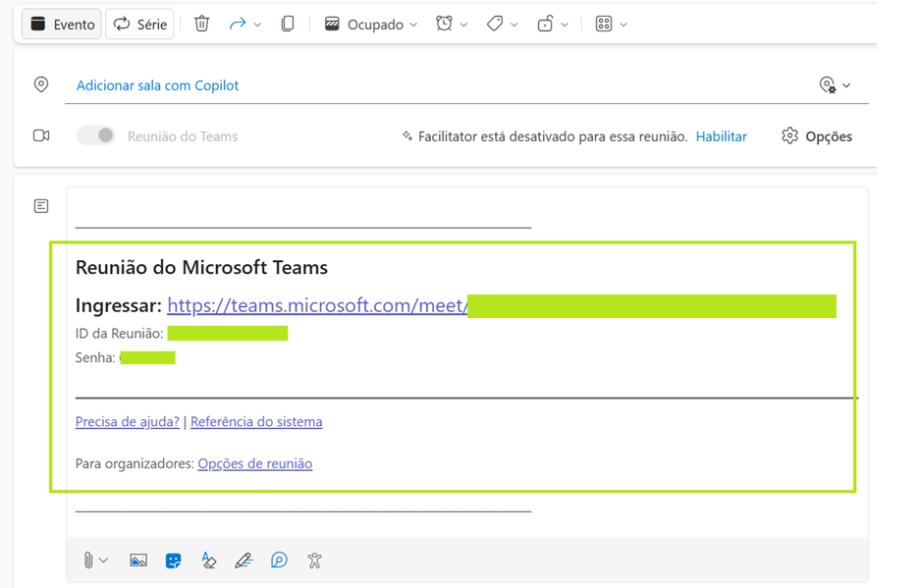The image size is (918, 588).
Task: Open the Referência do sistema link
Action: pyautogui.click(x=256, y=422)
